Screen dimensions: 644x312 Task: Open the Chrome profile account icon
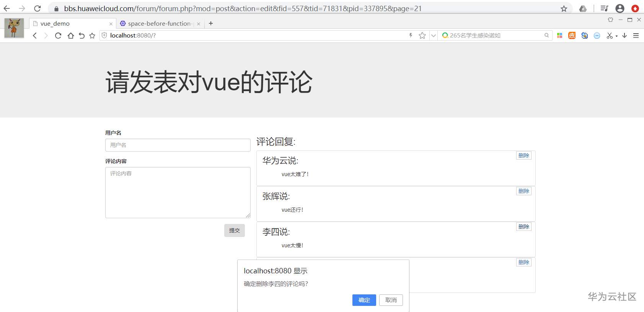coord(620,8)
